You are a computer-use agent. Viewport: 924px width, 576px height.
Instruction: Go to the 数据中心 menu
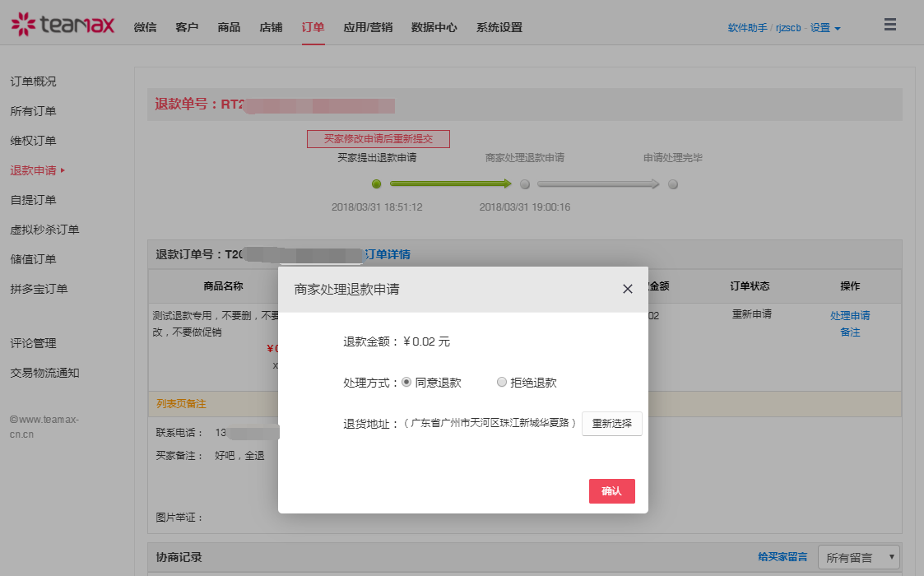(434, 27)
